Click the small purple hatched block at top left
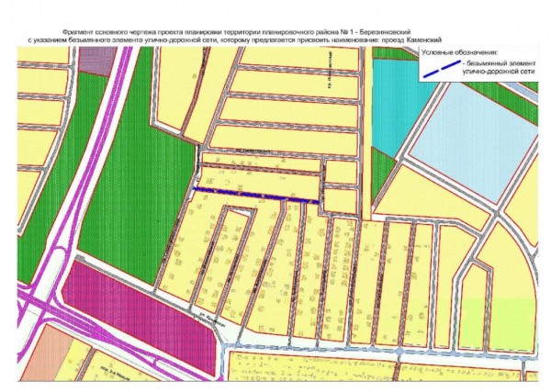This screenshot has height=392, width=551. (x=96, y=60)
